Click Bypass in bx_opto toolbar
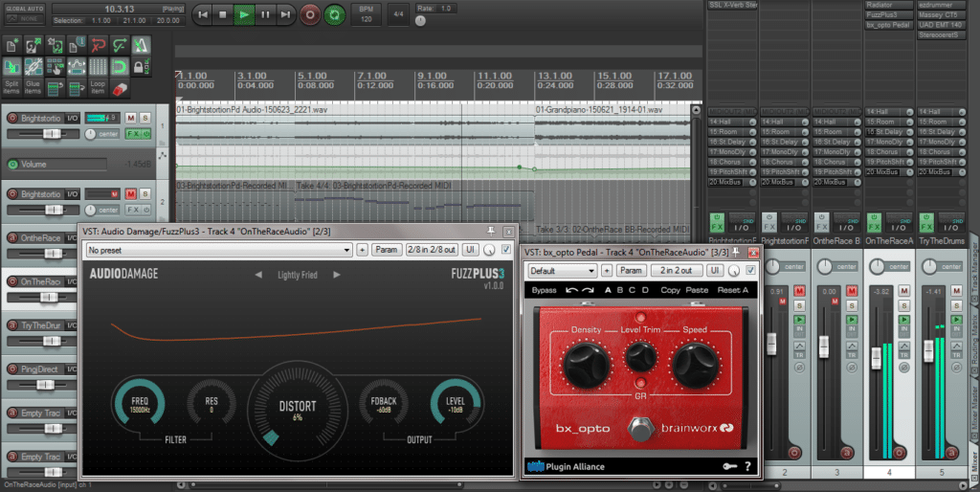This screenshot has width=980, height=492. coord(544,290)
